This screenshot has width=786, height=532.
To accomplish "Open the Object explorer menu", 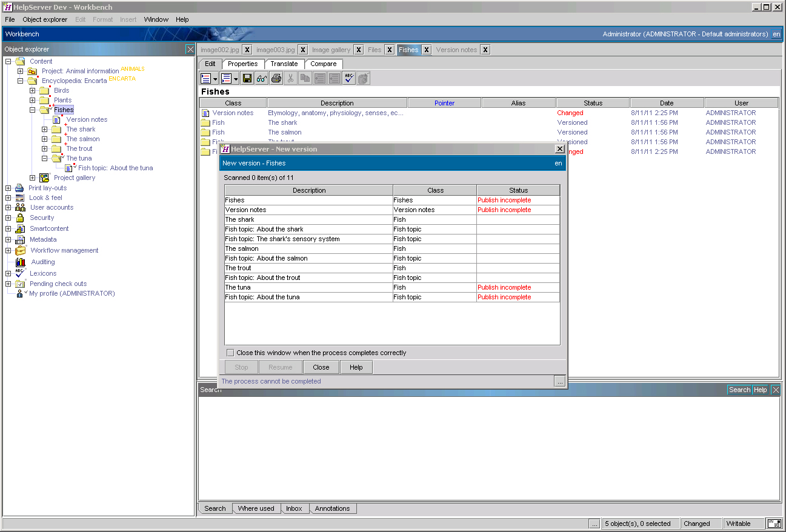I will 45,19.
